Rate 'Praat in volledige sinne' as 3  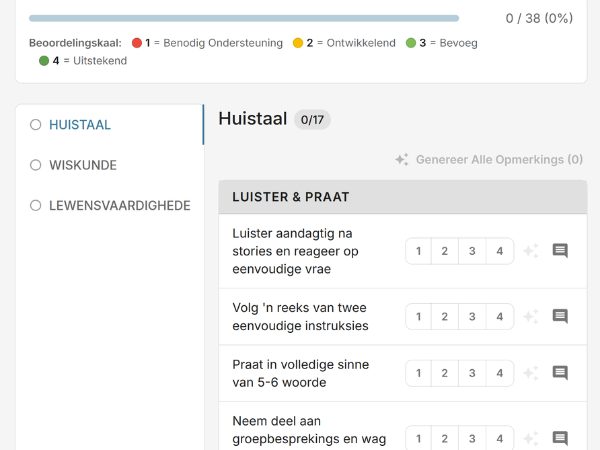[x=472, y=373]
